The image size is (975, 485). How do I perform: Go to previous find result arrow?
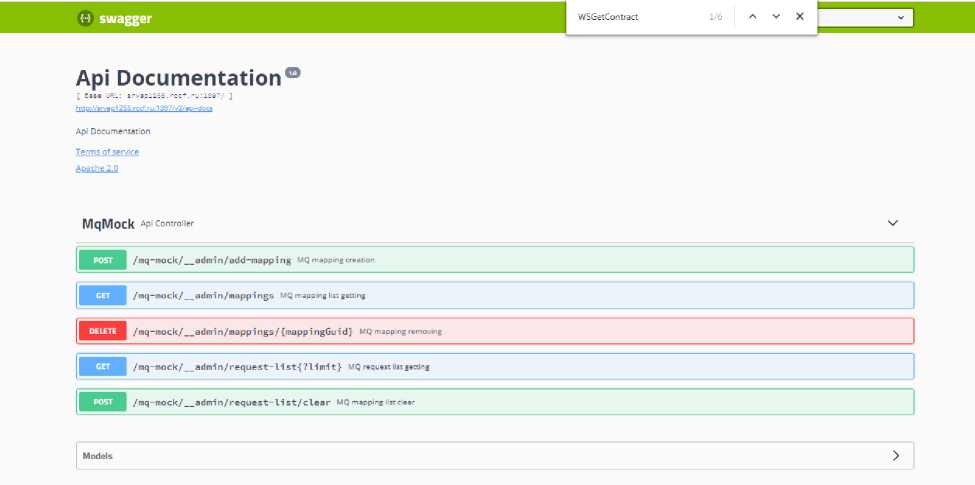pos(752,17)
